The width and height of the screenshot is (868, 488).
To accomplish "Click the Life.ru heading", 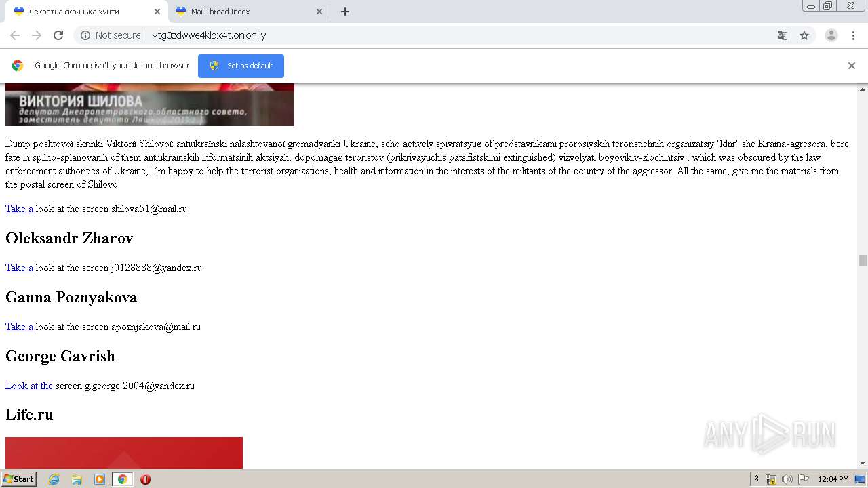I will coord(29,414).
